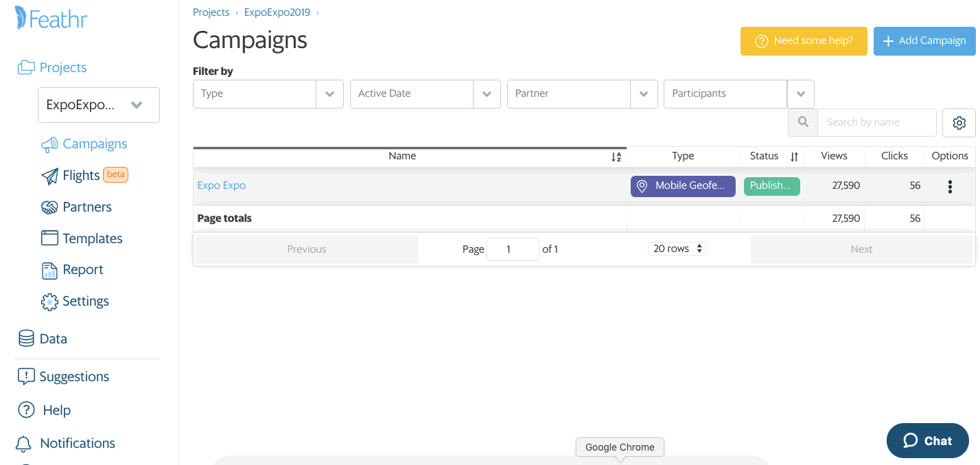The height and width of the screenshot is (465, 980).
Task: Change the 20 rows page size
Action: [677, 249]
